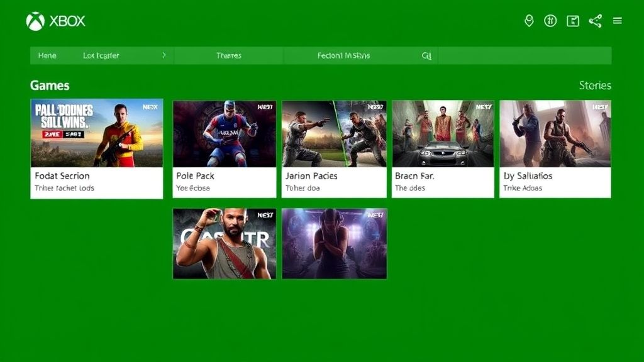Screen dimensions: 644x362
Task: Switch to the Home tab
Action: click(47, 55)
